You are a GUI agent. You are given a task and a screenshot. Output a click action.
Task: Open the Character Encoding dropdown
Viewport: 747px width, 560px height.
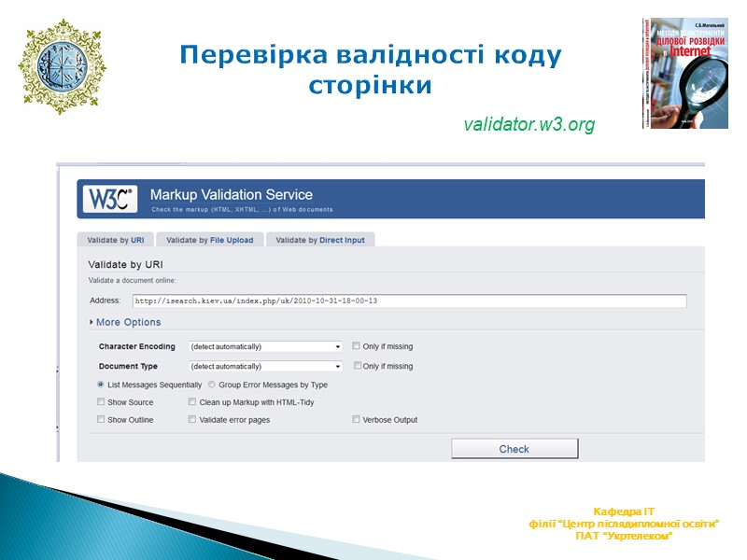(265, 346)
